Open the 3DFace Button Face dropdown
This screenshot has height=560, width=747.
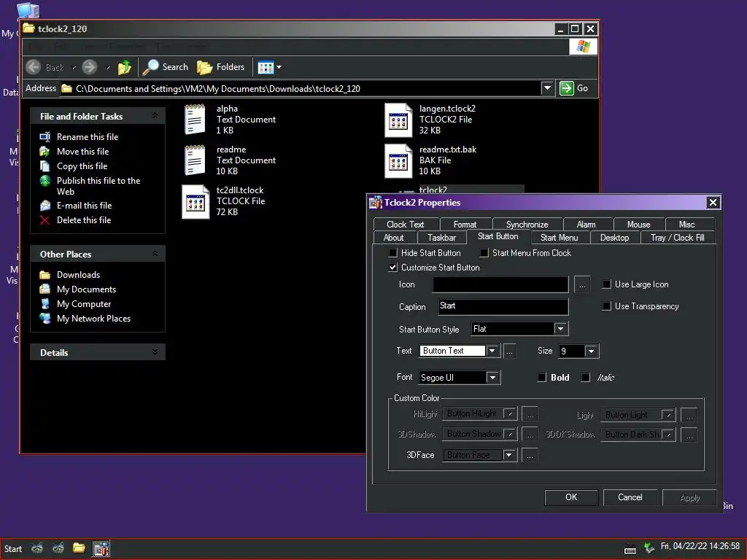coord(508,455)
